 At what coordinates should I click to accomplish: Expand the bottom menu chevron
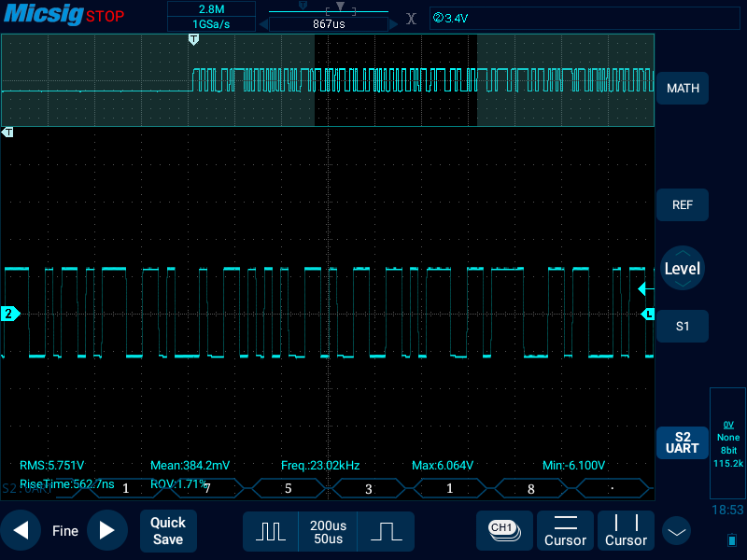click(x=676, y=531)
